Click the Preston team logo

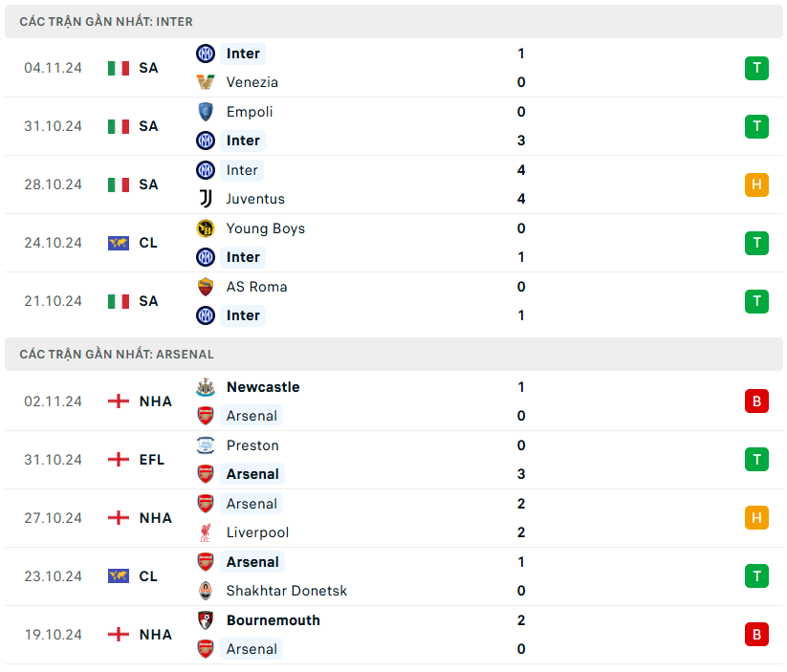tap(206, 445)
